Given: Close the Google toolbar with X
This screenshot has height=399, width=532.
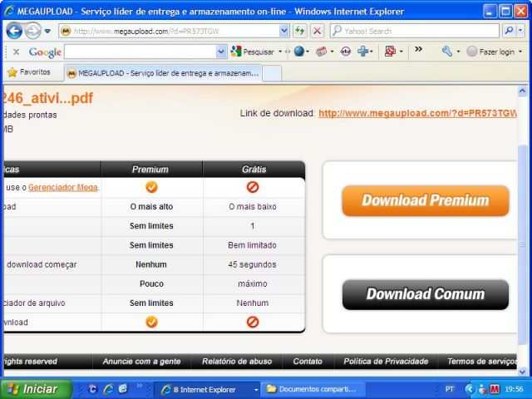Looking at the screenshot, I should tap(16, 52).
